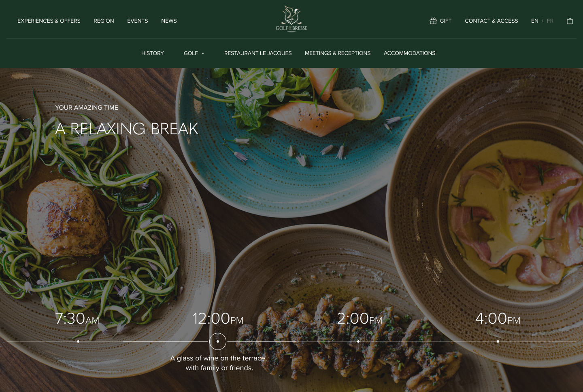Open Contact & Access page

491,21
